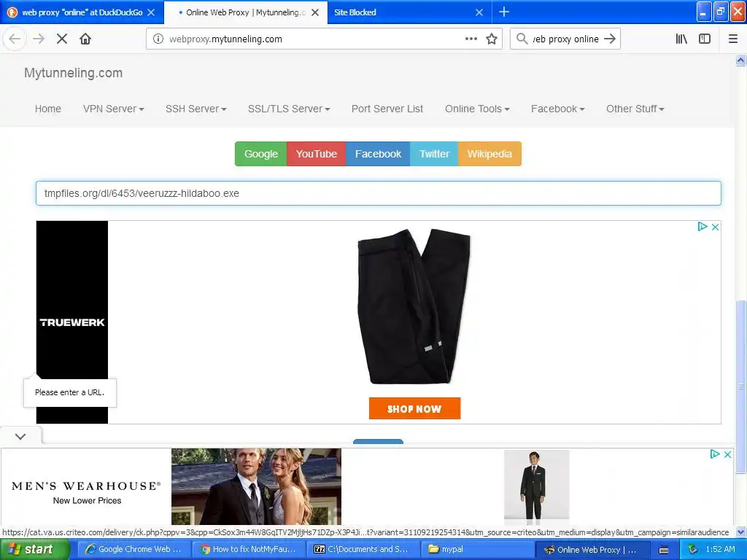Click AdChoices icon on Men's Wearhouse ad
The image size is (747, 560).
click(715, 454)
